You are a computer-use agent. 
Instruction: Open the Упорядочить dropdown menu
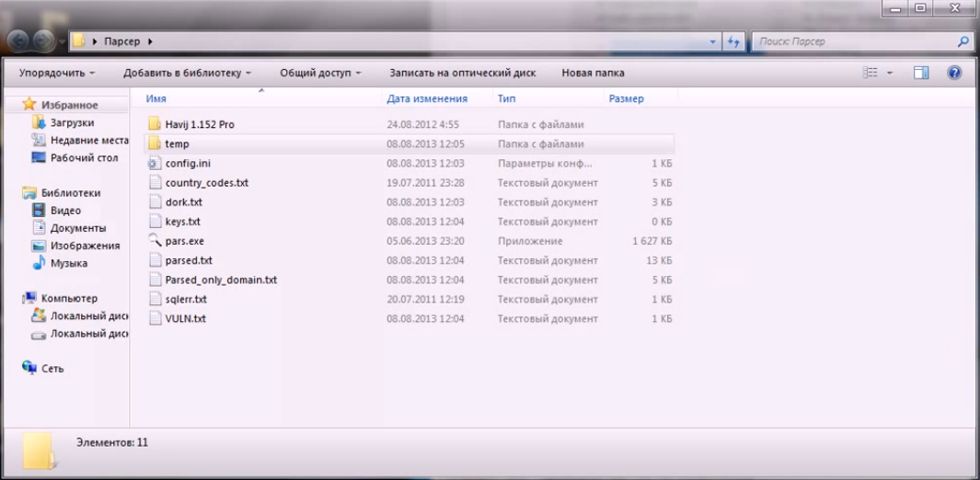[57, 73]
